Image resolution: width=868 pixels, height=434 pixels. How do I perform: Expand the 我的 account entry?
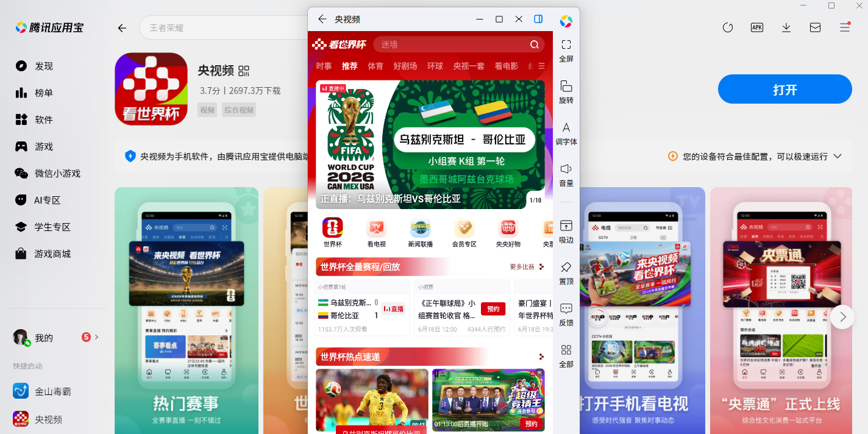pos(56,337)
